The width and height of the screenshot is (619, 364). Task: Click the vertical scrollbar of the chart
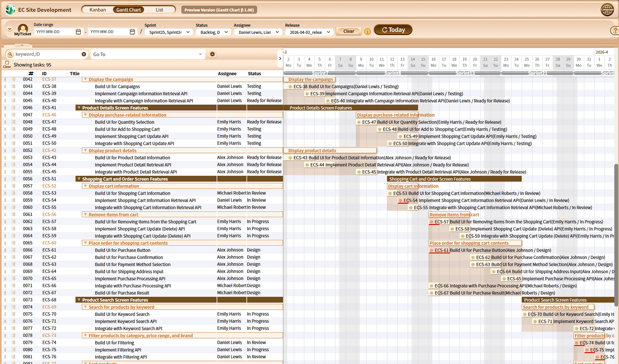coord(616,235)
